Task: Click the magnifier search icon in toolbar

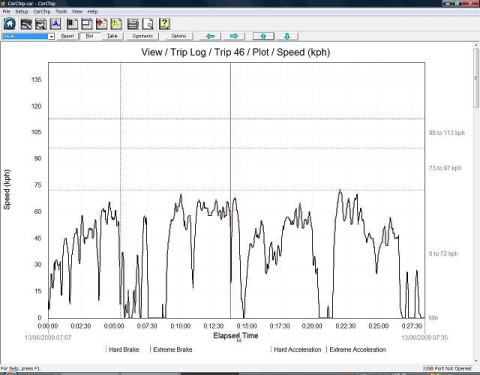Action: pyautogui.click(x=41, y=24)
